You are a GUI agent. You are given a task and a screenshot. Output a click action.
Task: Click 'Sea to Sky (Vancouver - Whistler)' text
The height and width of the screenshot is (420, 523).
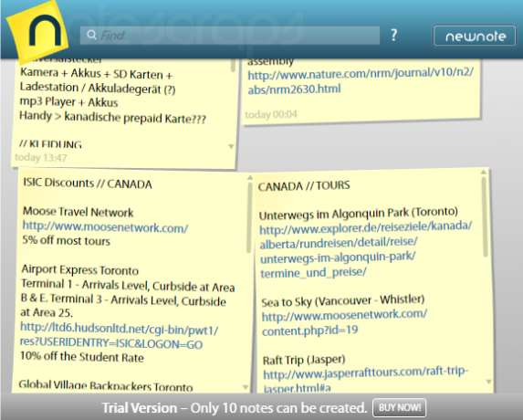(343, 301)
